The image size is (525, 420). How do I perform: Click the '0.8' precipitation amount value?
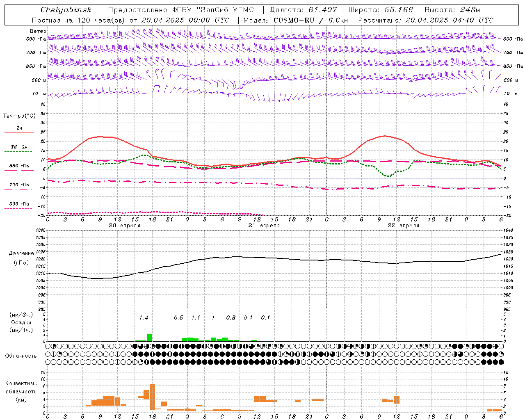pyautogui.click(x=231, y=317)
